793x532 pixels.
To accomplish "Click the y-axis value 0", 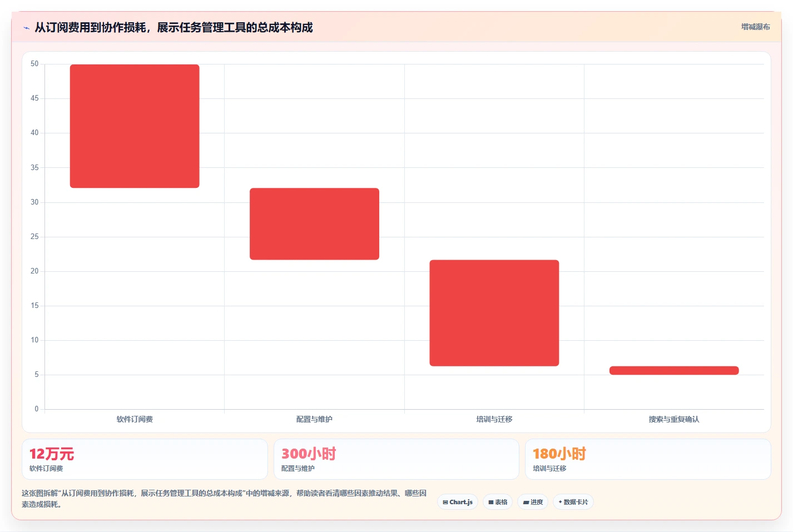I will pyautogui.click(x=37, y=409).
